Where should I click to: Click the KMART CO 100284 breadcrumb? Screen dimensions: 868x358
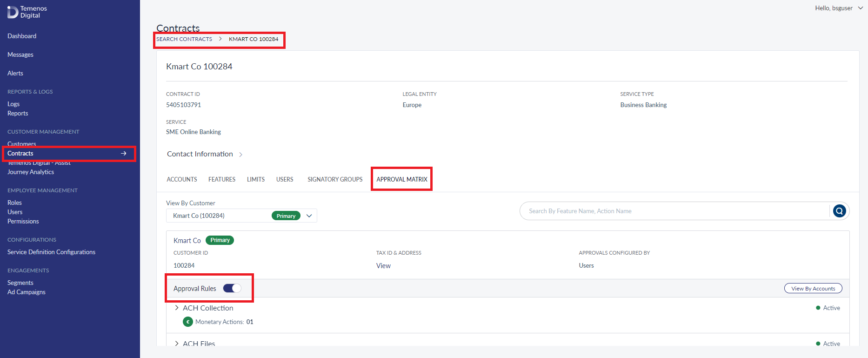point(254,39)
